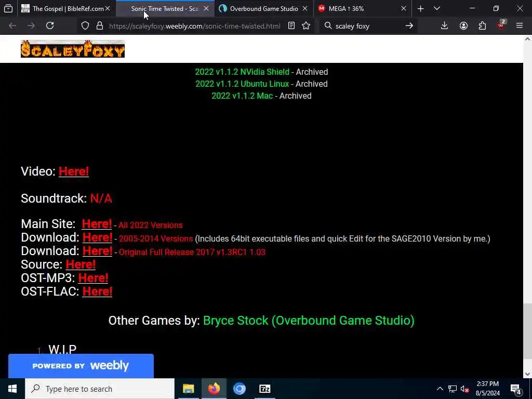Show site security padlock info
532x399 pixels.
click(100, 26)
